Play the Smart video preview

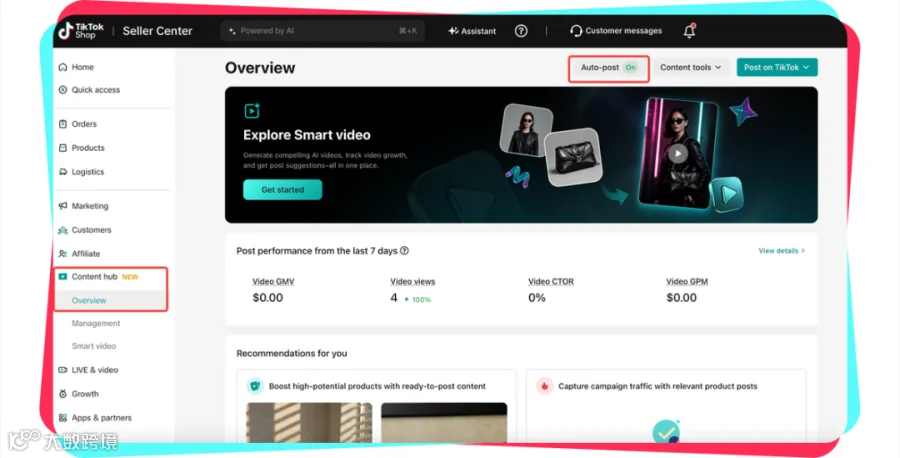tap(678, 153)
